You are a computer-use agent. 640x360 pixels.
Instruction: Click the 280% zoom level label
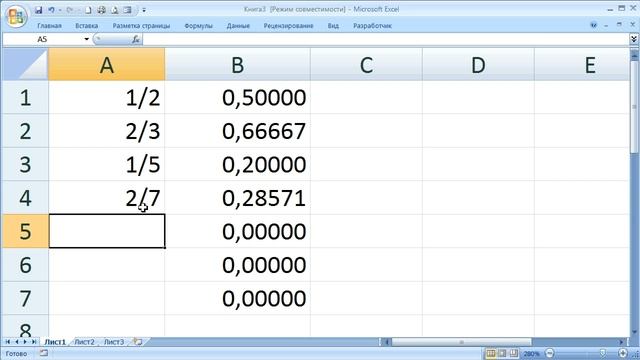[x=531, y=353]
